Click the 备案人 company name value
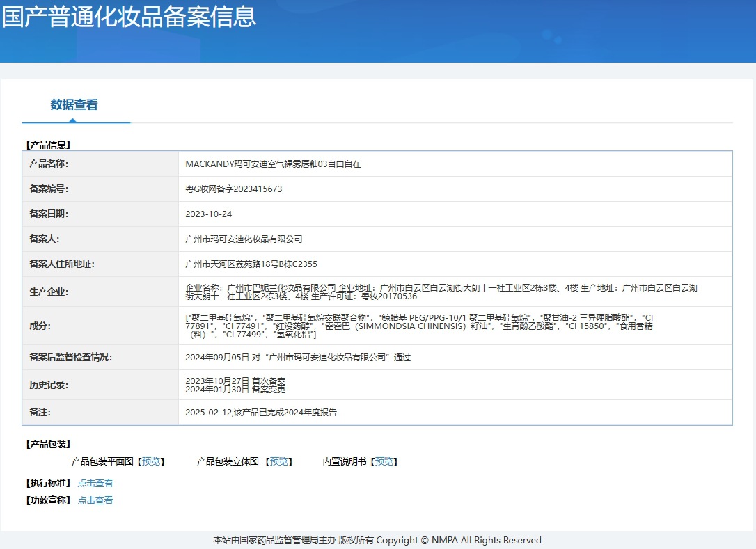756x549 pixels. click(244, 239)
